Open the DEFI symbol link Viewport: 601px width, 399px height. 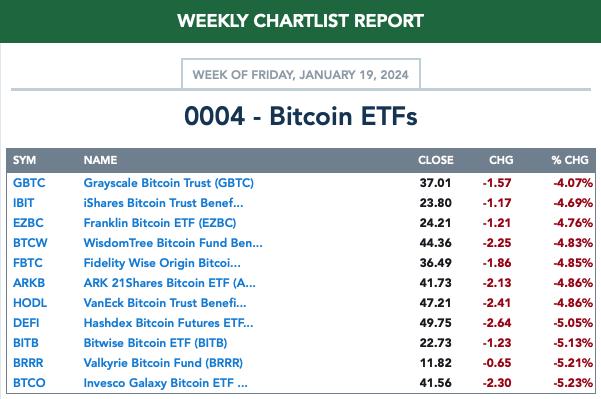(26, 323)
